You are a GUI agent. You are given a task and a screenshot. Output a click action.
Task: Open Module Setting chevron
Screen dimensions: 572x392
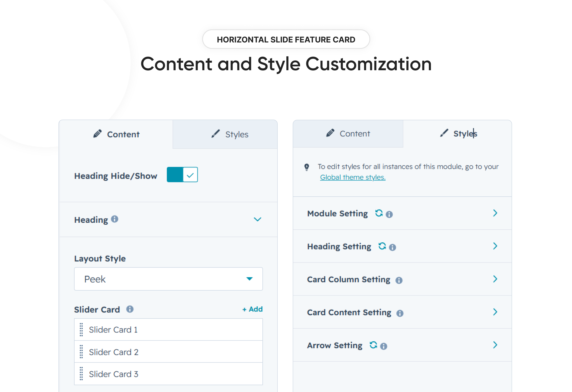pos(496,213)
